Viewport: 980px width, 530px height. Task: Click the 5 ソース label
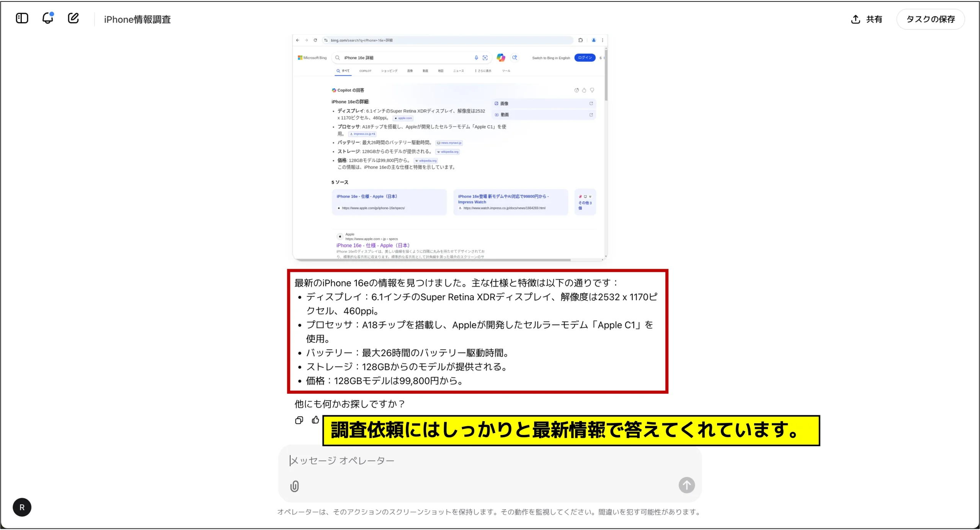[340, 182]
